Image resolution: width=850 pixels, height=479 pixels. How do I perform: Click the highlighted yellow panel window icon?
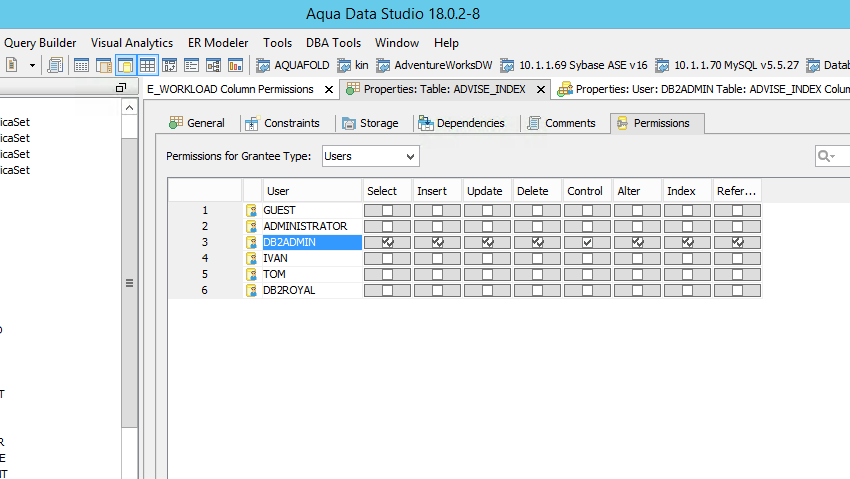pos(125,66)
